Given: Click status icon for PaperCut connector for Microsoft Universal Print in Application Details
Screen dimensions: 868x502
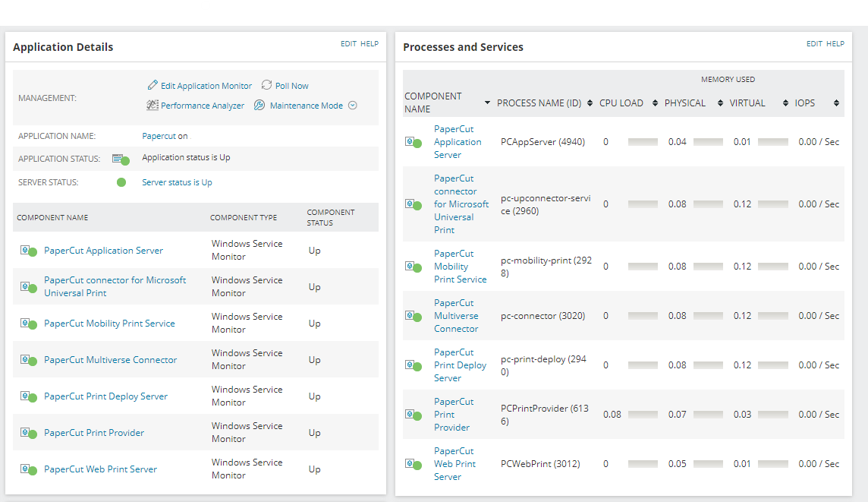Looking at the screenshot, I should coord(28,287).
